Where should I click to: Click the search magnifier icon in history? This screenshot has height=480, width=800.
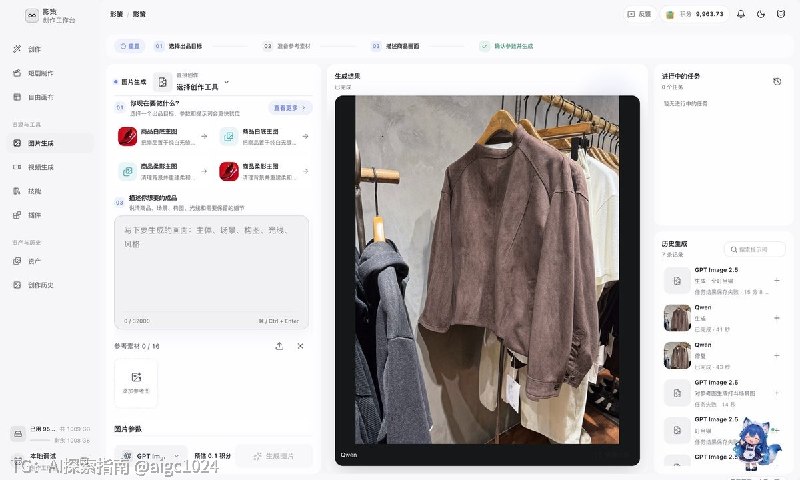[733, 249]
